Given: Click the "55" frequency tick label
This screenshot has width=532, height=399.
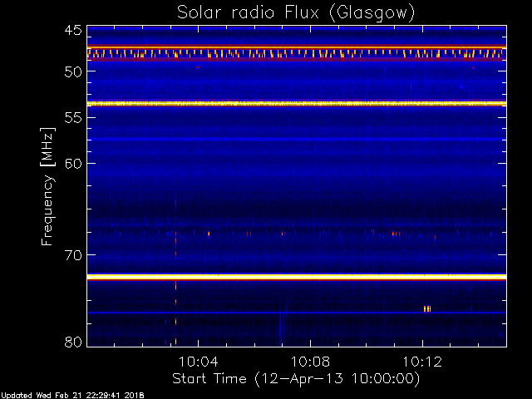Looking at the screenshot, I should coord(73,118).
